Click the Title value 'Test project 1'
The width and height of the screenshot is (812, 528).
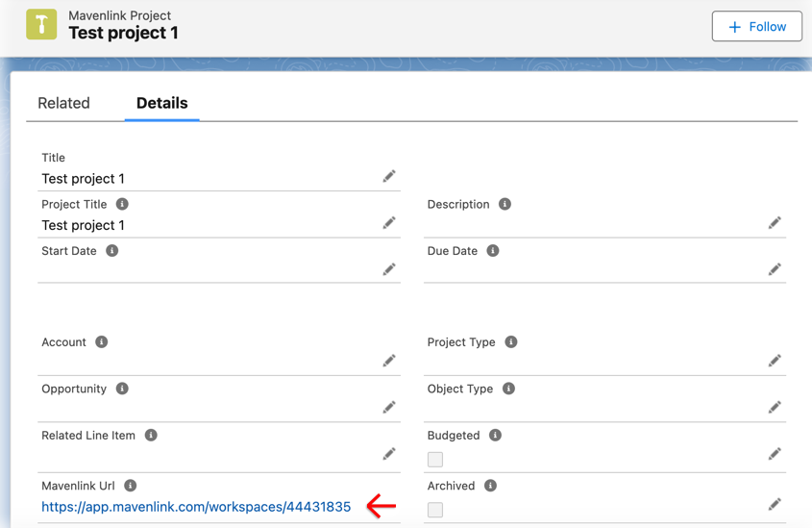point(84,179)
